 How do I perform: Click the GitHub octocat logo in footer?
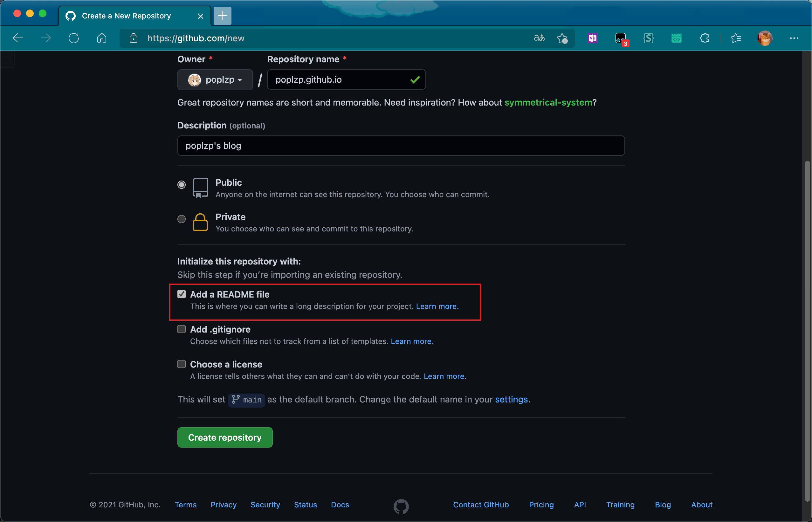pyautogui.click(x=401, y=506)
